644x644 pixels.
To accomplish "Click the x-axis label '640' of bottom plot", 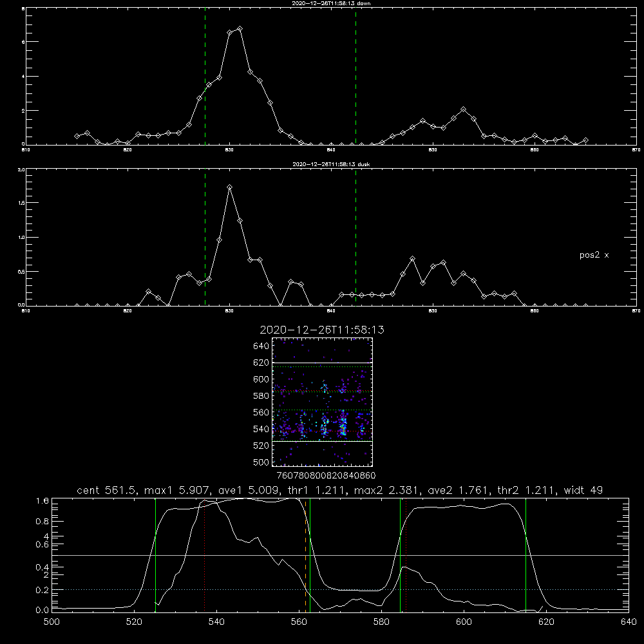I will 629,622.
